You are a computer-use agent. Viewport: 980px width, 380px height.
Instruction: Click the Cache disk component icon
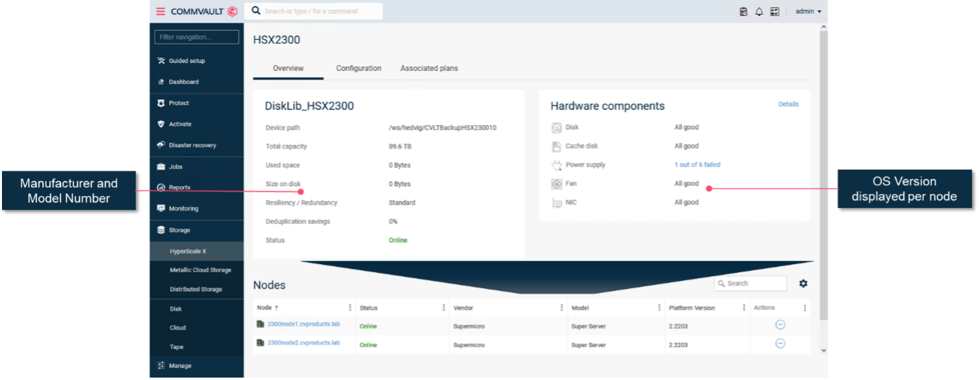(557, 146)
